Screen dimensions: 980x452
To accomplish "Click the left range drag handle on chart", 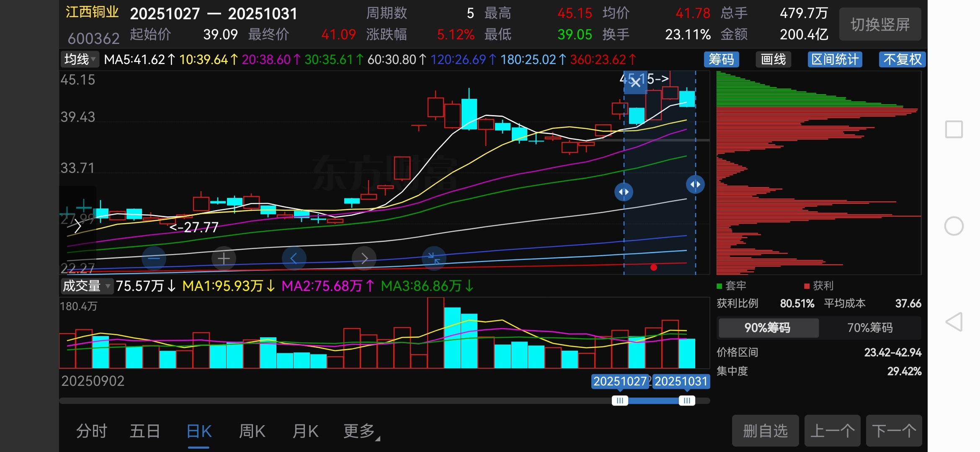I will [x=624, y=192].
